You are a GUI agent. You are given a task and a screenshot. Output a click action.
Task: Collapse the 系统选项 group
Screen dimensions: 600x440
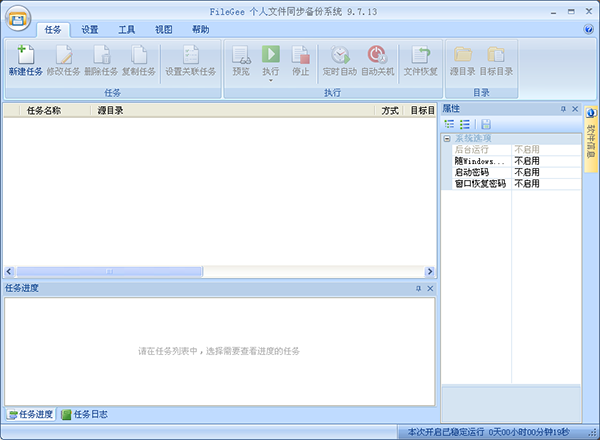pos(447,139)
